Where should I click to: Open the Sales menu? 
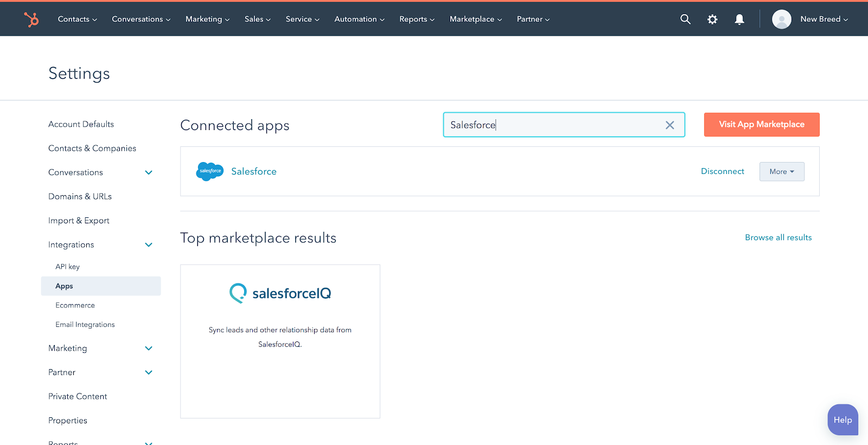(x=257, y=19)
